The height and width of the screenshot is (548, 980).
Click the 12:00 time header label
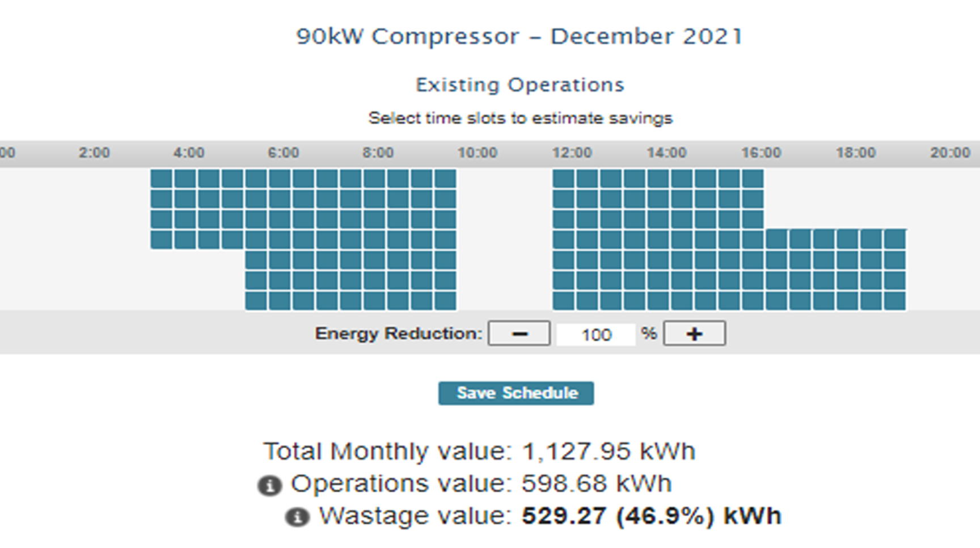[572, 153]
